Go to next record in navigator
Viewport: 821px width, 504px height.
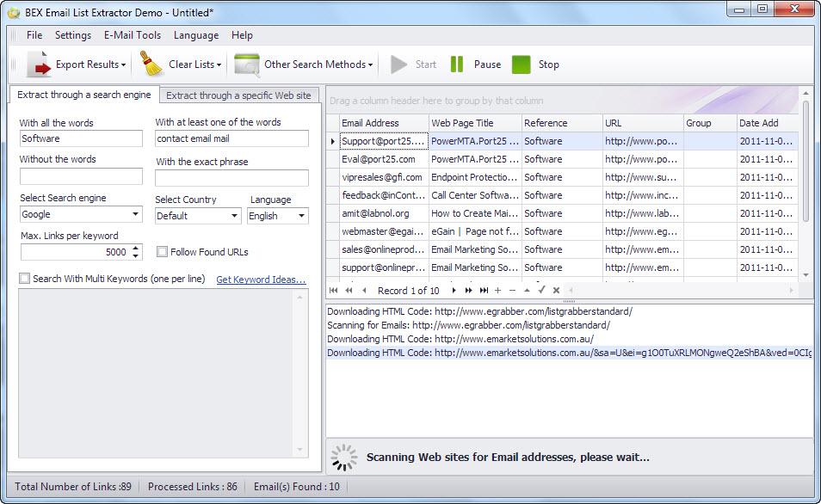pos(454,290)
